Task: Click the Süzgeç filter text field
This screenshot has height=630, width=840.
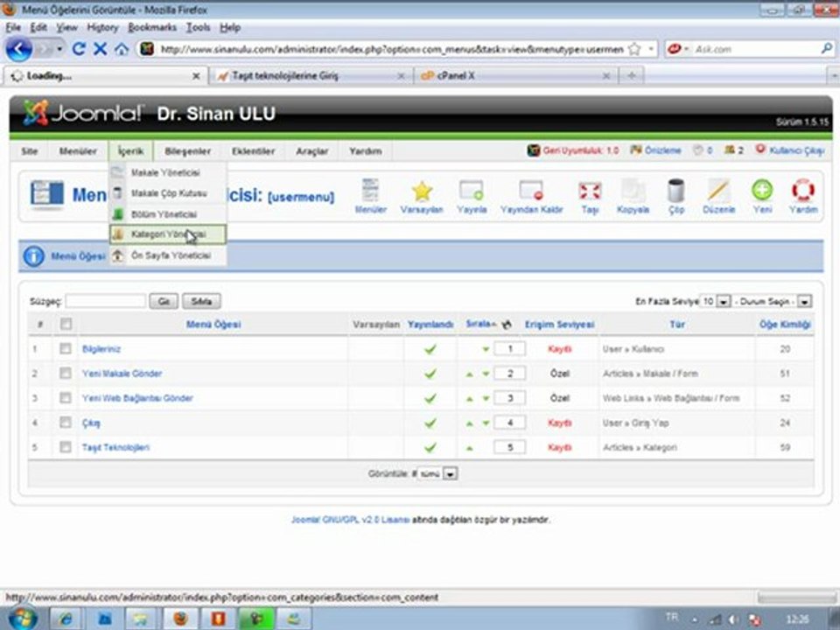Action: point(106,301)
